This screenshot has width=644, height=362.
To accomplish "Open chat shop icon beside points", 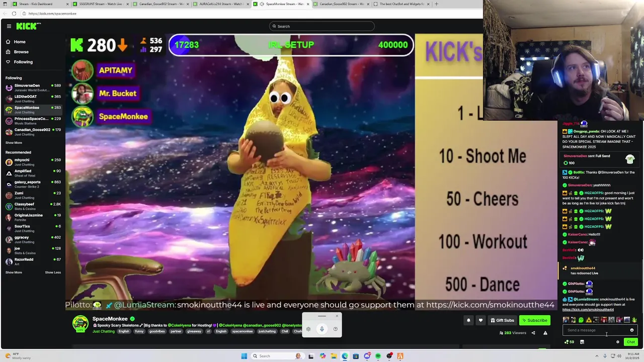I will tap(582, 342).
